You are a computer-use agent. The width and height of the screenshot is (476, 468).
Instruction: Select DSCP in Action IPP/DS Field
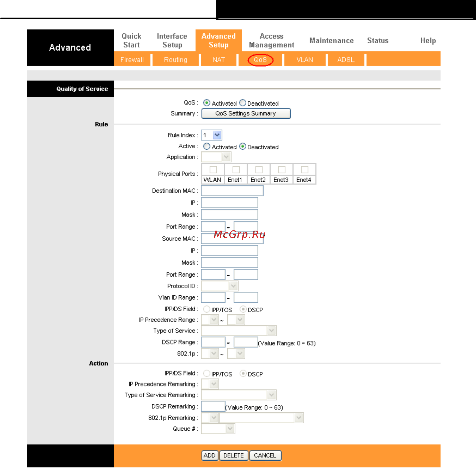[x=243, y=373]
